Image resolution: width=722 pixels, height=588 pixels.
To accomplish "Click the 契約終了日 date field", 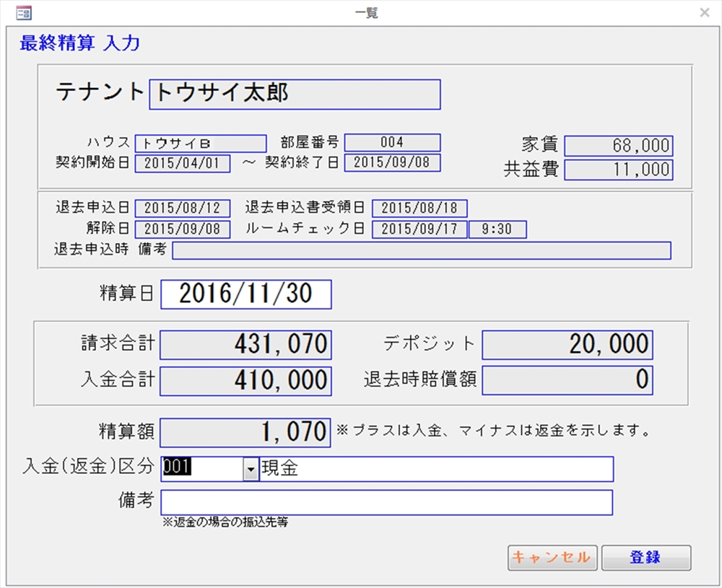I will coord(392,162).
